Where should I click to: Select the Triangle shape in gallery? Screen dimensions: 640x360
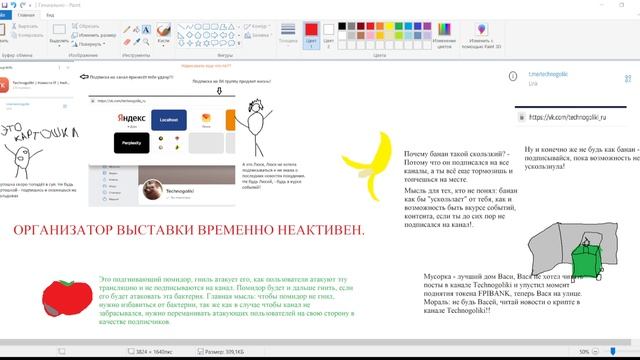231,27
